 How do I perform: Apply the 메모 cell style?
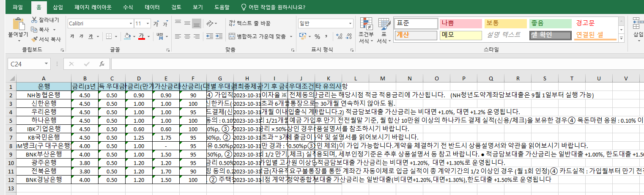click(x=460, y=35)
